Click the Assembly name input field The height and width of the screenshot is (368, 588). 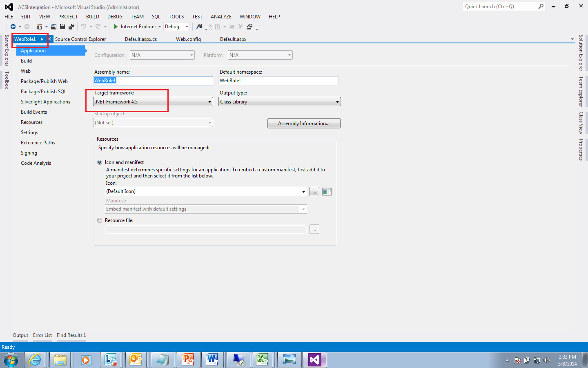point(153,81)
